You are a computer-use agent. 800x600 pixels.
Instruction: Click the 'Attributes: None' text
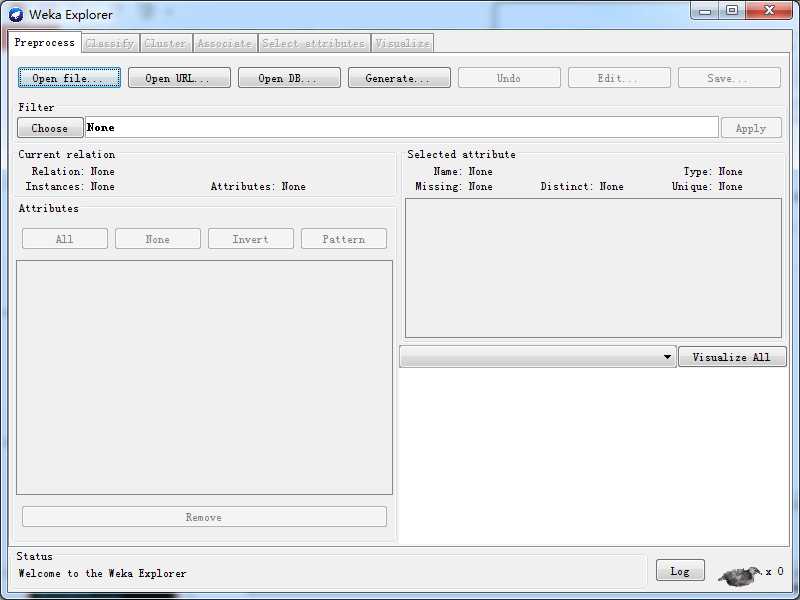point(258,187)
